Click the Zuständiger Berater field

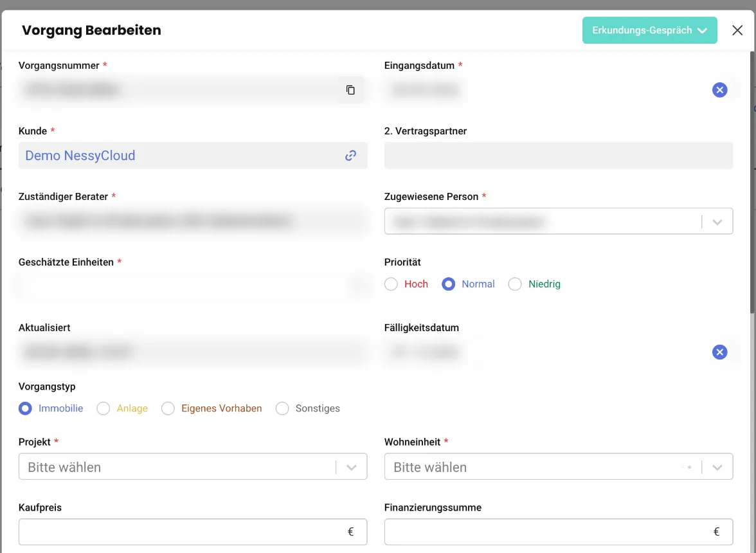pyautogui.click(x=193, y=221)
